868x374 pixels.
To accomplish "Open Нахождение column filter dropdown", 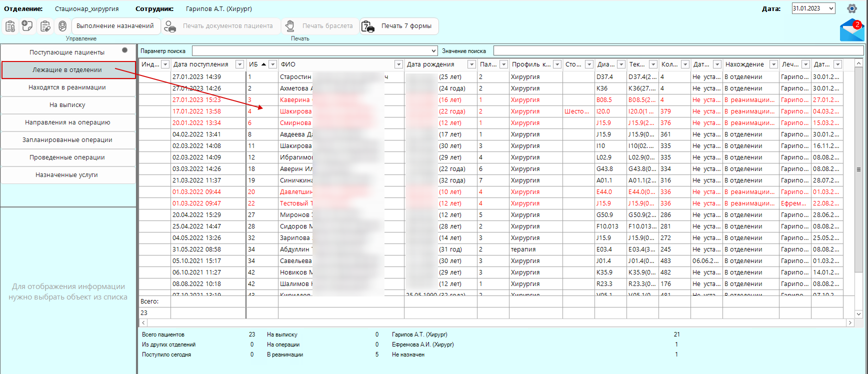I will tap(773, 64).
